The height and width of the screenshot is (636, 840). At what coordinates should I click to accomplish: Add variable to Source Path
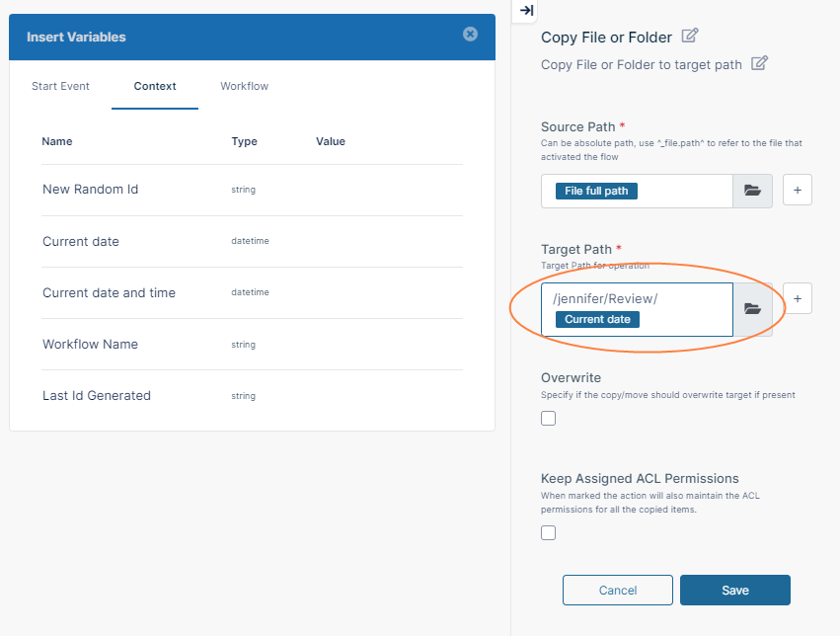[798, 191]
